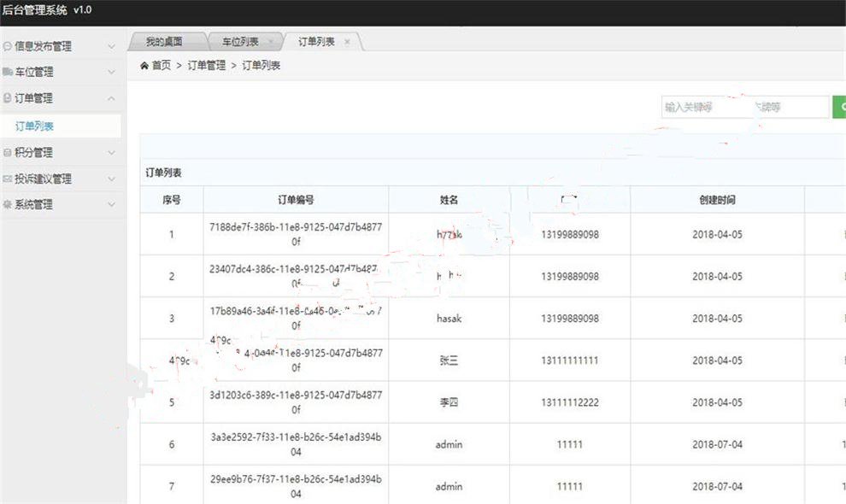Click 订单管理 in the breadcrumb
Viewport: 846px width, 504px height.
click(x=206, y=66)
